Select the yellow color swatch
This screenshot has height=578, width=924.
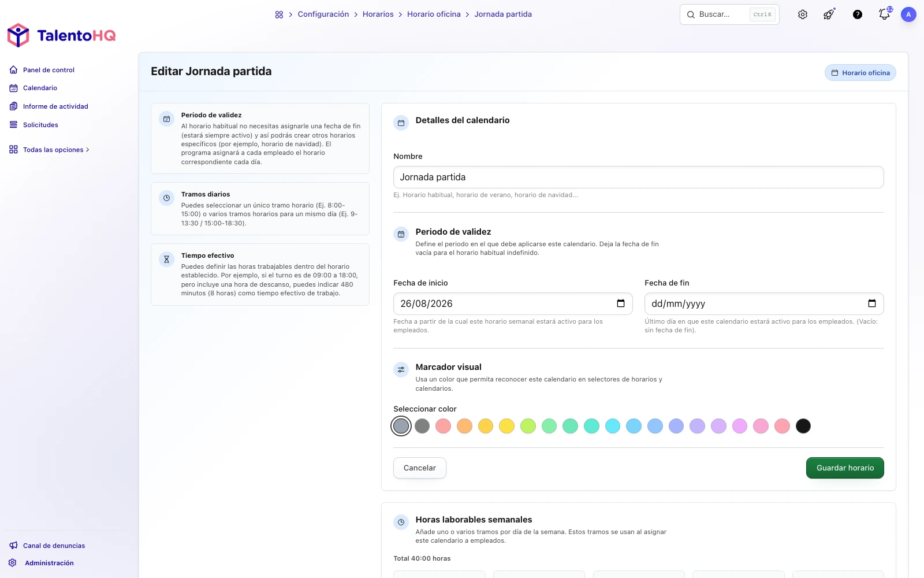tap(507, 426)
